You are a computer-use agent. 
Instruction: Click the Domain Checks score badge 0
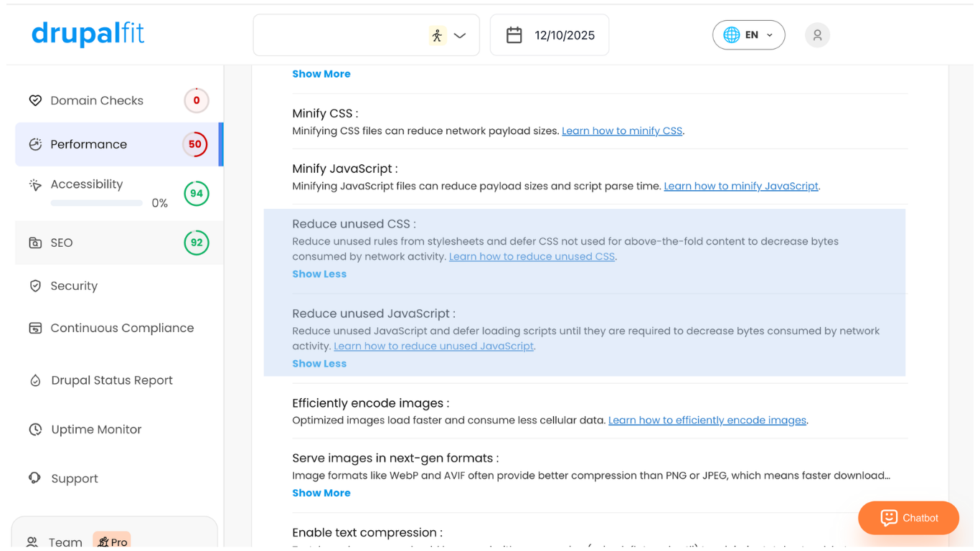(197, 100)
